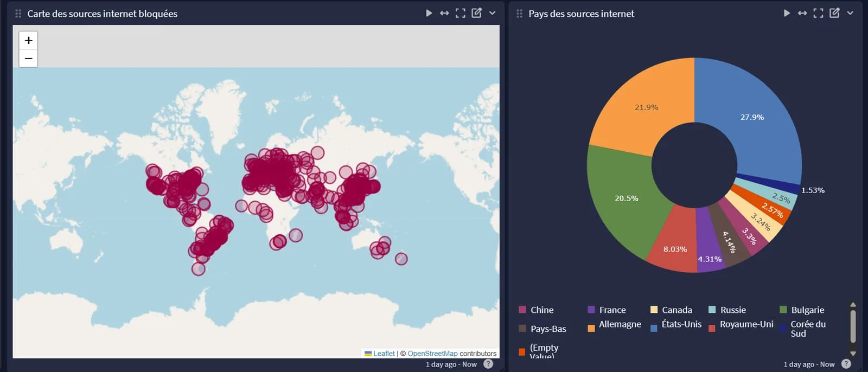Click the legend scrollbar up arrow
Viewport: 868px width, 372px height.
(x=853, y=305)
